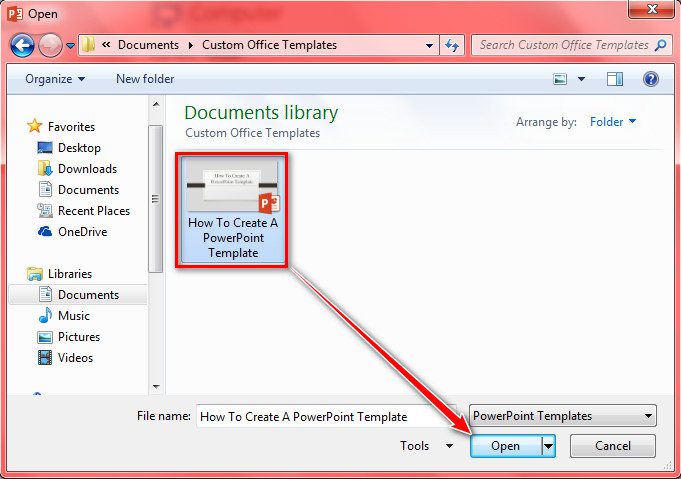This screenshot has height=479, width=681.
Task: Click the Music note icon
Action: 45,315
